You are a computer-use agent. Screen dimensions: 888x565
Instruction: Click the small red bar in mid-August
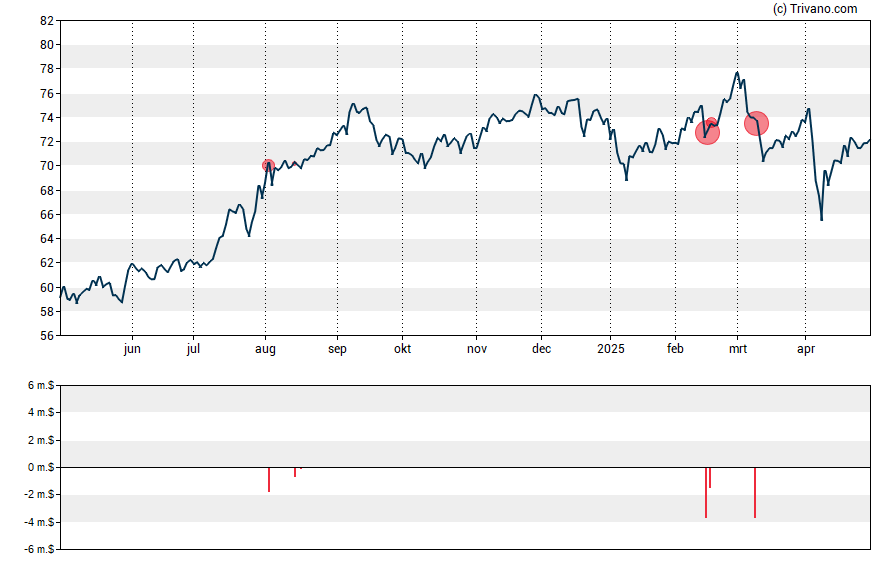[x=295, y=472]
